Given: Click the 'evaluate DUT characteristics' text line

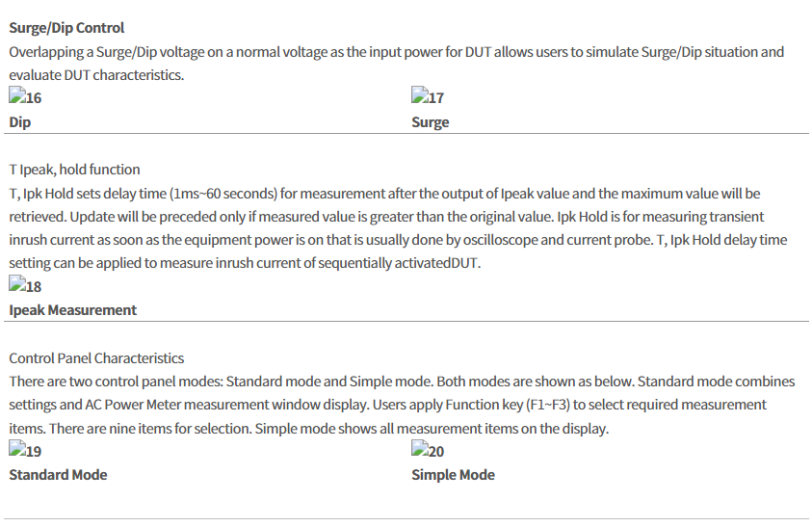Looking at the screenshot, I should [96, 75].
